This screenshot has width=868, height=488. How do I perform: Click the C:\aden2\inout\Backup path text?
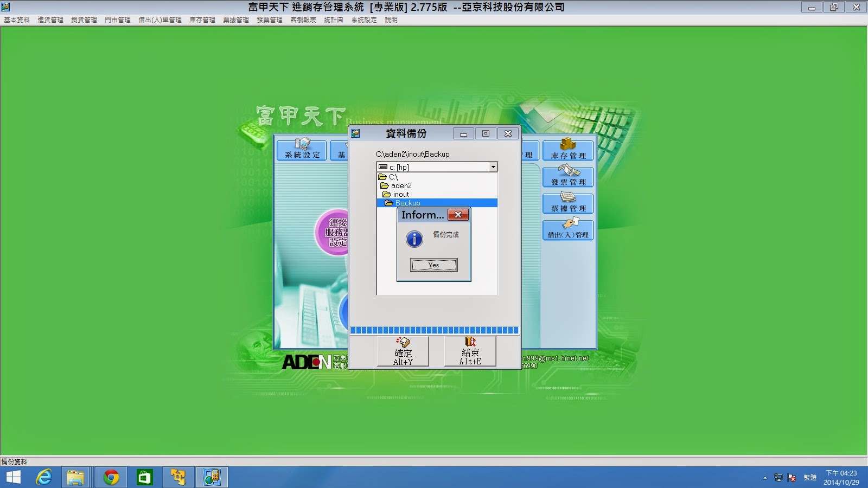click(413, 154)
